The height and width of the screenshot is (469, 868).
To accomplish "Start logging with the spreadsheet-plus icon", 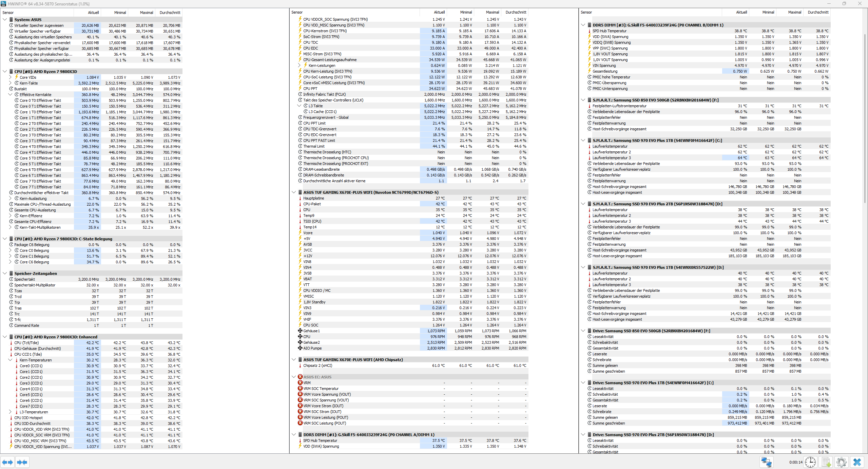I will 826,462.
